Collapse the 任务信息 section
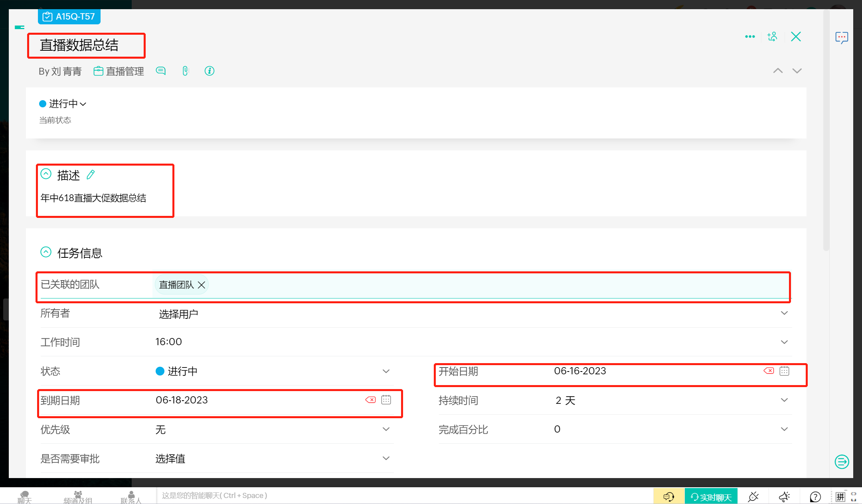The image size is (862, 504). click(46, 252)
